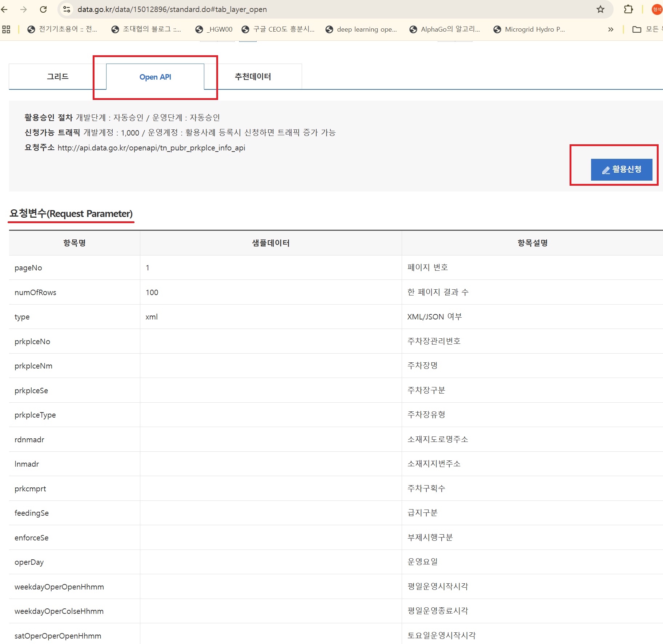The image size is (663, 644).
Task: Select the Open API tab
Action: click(155, 77)
